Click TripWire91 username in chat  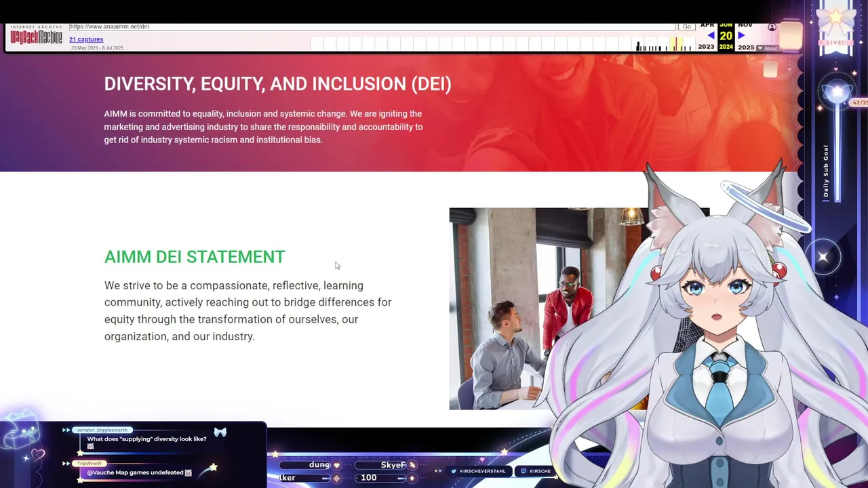pyautogui.click(x=89, y=463)
